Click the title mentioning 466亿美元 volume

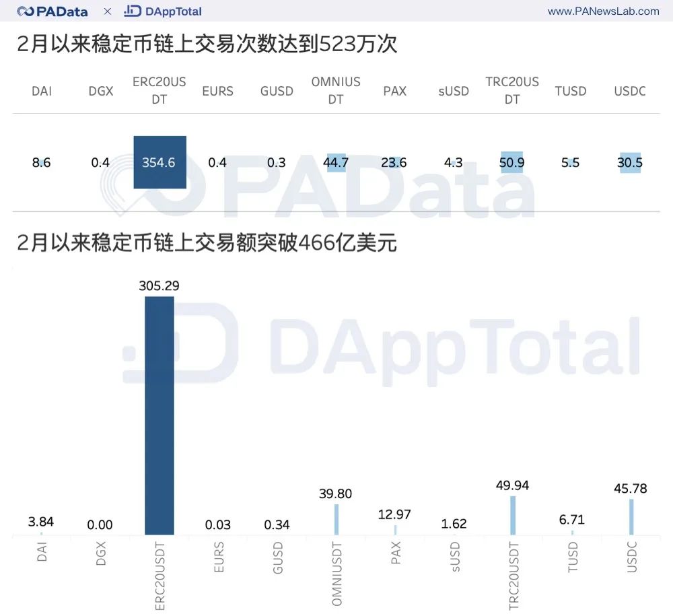point(207,243)
